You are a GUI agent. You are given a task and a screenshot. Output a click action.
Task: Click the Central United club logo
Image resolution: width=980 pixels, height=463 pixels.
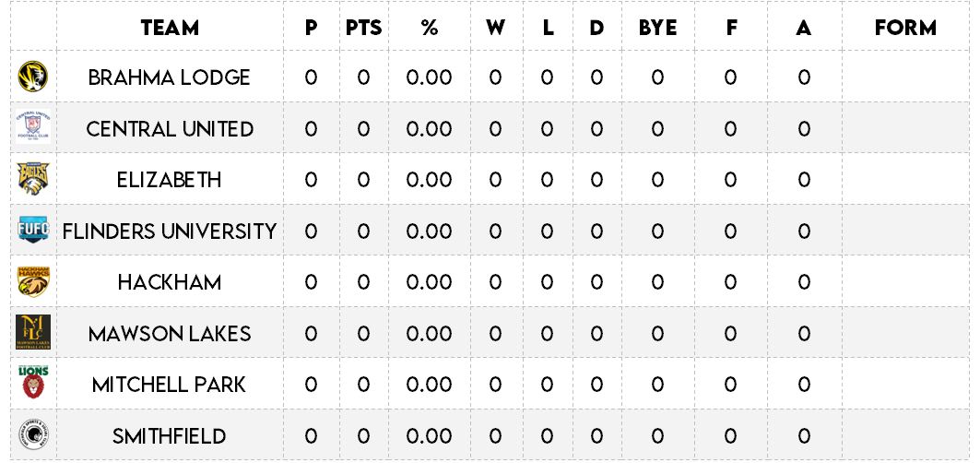pyautogui.click(x=33, y=127)
